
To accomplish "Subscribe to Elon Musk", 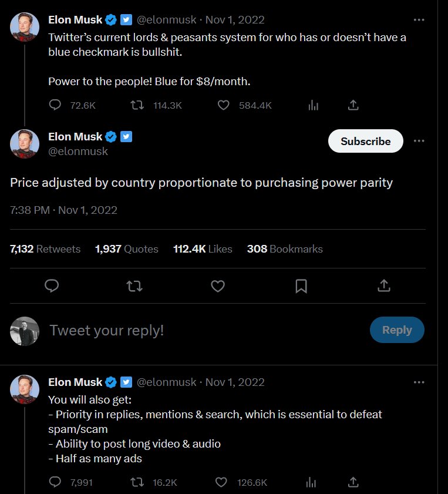I will (x=366, y=141).
